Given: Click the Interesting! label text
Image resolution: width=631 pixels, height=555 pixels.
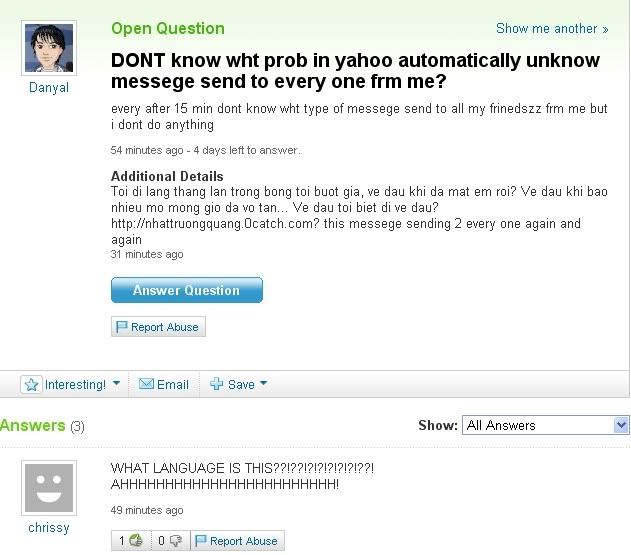Looking at the screenshot, I should click(75, 385).
